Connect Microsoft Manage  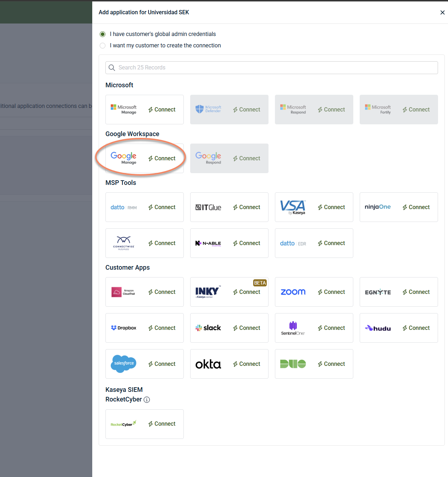coord(162,109)
